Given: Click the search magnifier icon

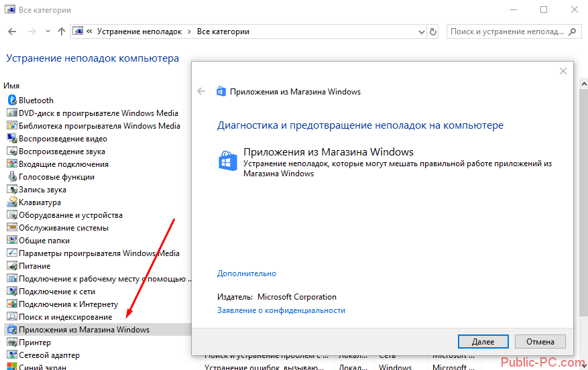Looking at the screenshot, I should click(573, 32).
